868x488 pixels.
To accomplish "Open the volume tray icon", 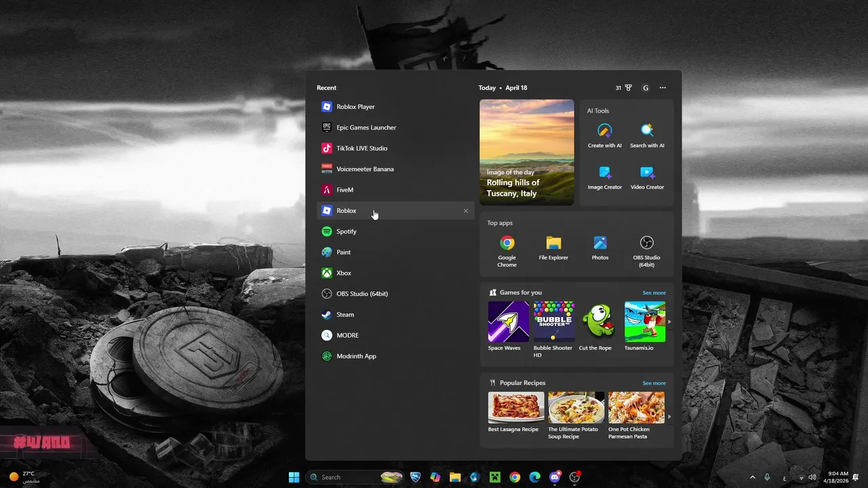I will [812, 477].
